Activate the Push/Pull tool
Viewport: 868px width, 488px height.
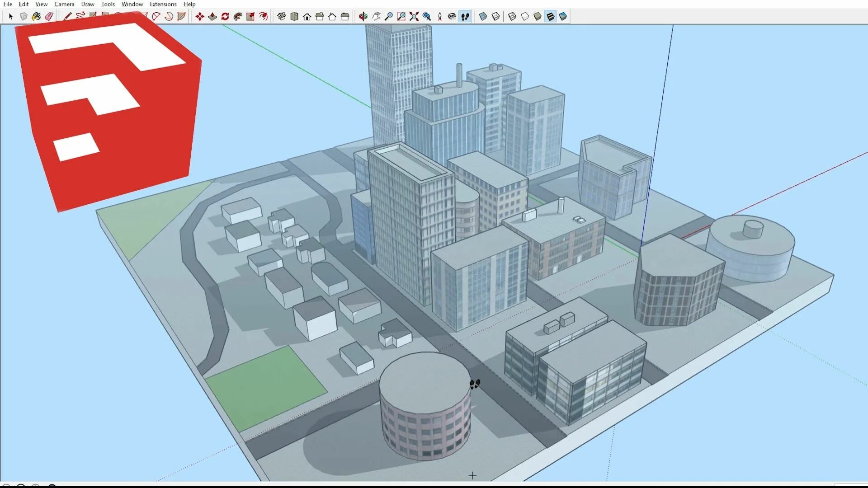(x=212, y=17)
